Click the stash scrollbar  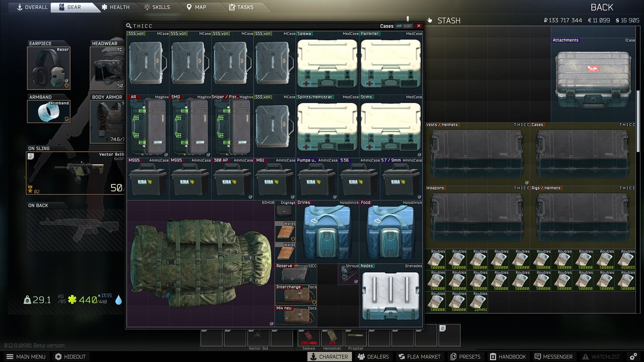(x=638, y=121)
